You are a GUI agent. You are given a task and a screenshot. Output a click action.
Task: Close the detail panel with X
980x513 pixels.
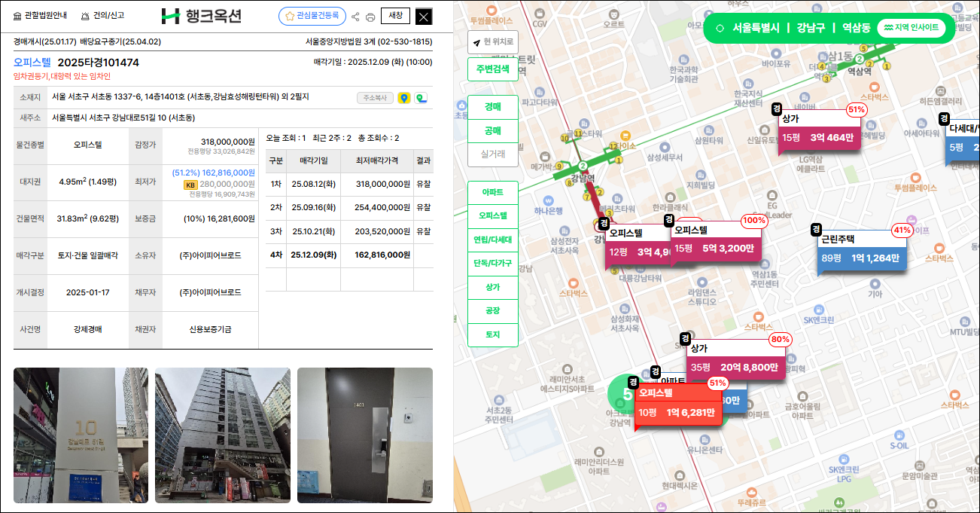425,17
